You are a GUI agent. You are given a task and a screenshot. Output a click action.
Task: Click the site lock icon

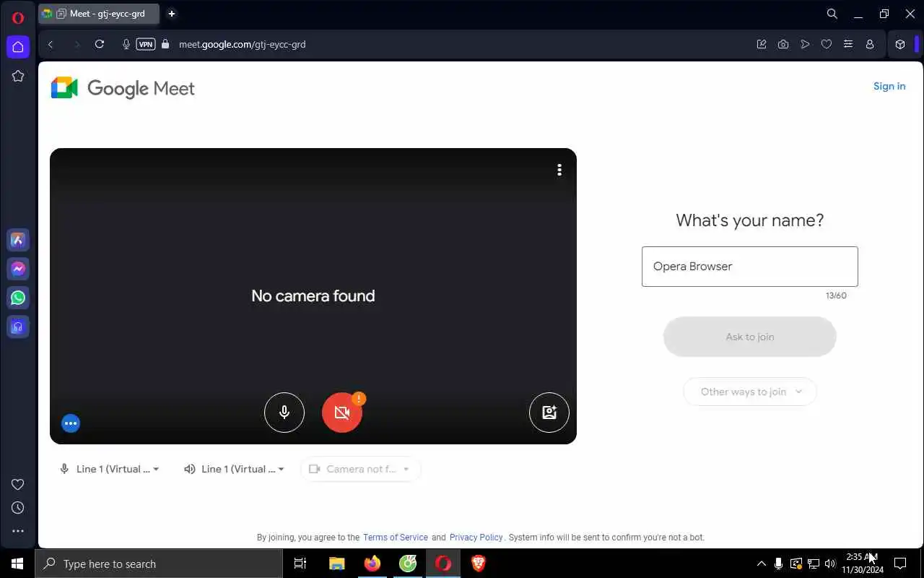click(x=165, y=44)
